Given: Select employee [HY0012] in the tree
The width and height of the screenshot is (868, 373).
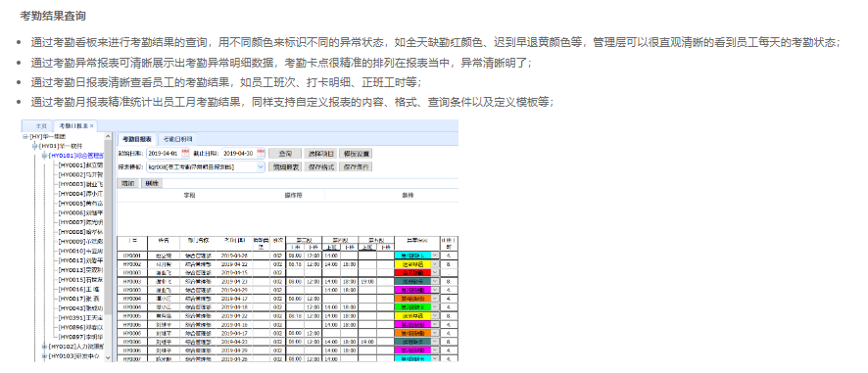Looking at the screenshot, I should (x=80, y=260).
